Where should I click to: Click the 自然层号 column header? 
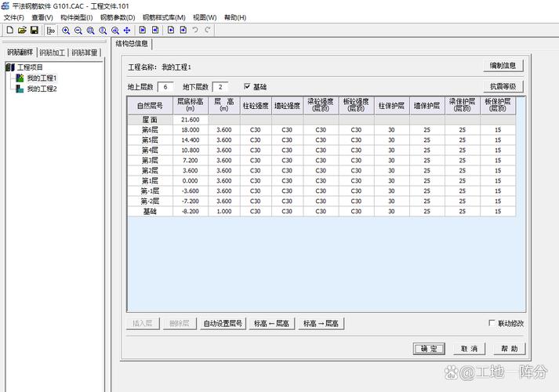(x=150, y=106)
